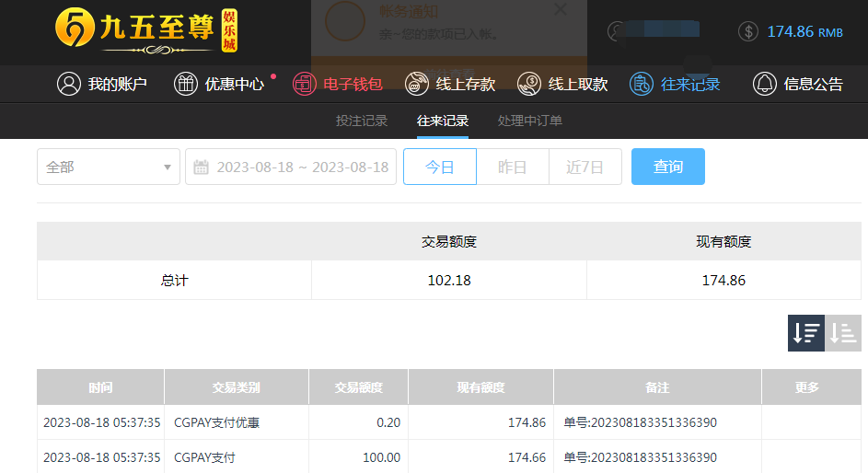Open 我的账户 menu label
The image size is (868, 473).
point(117,84)
